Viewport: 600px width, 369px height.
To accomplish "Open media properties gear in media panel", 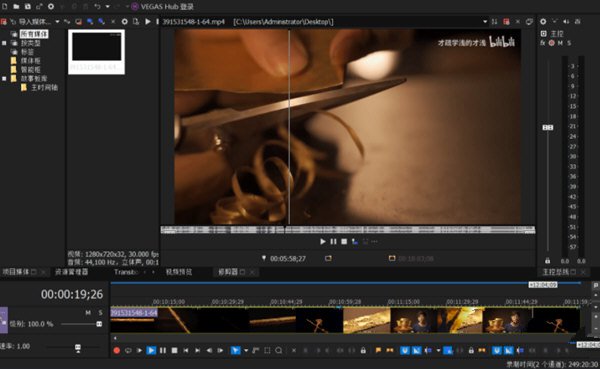I will pos(124,21).
